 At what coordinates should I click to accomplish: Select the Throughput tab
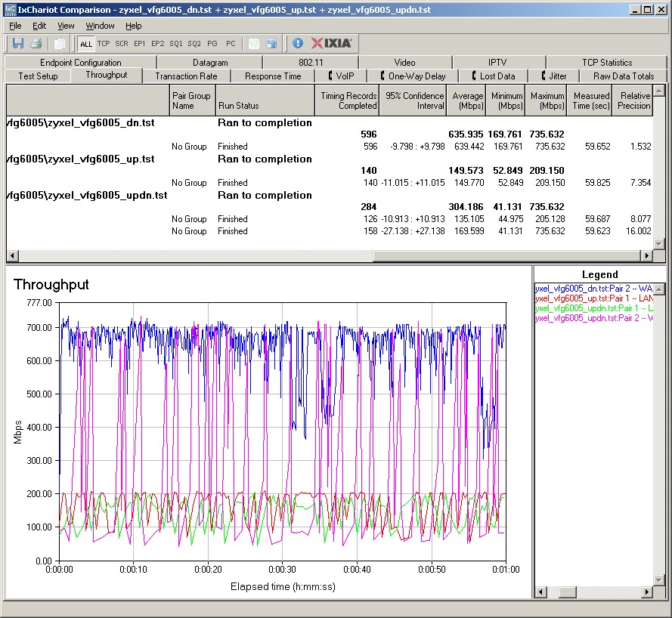[x=107, y=75]
